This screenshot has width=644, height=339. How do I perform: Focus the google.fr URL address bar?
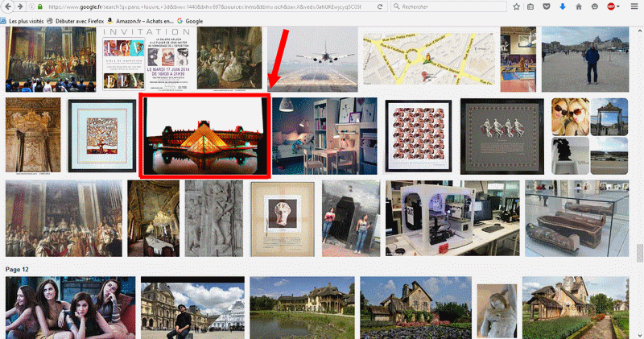tap(204, 6)
